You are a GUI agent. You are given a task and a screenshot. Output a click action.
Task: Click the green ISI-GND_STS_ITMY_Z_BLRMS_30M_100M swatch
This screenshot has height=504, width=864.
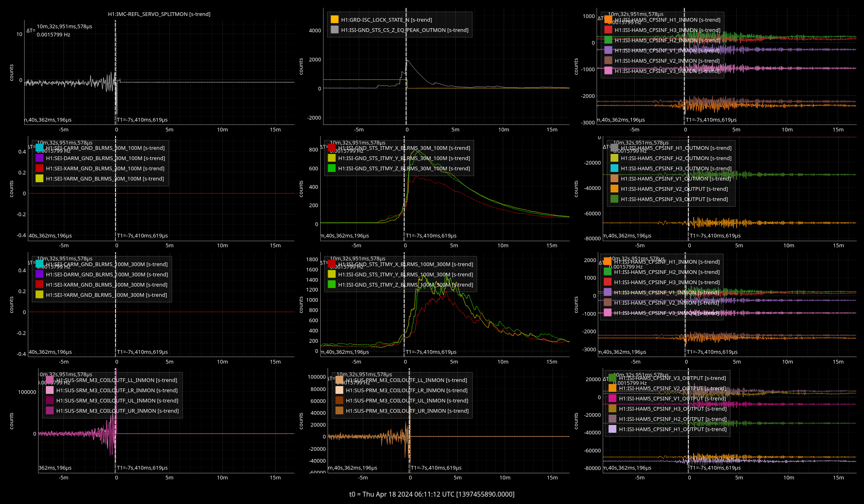coord(332,168)
